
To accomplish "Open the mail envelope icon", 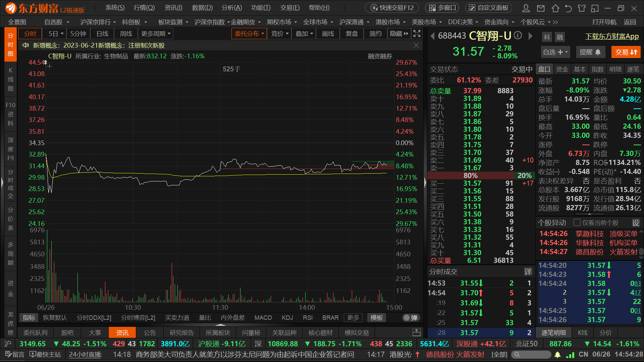I will click(540, 8).
